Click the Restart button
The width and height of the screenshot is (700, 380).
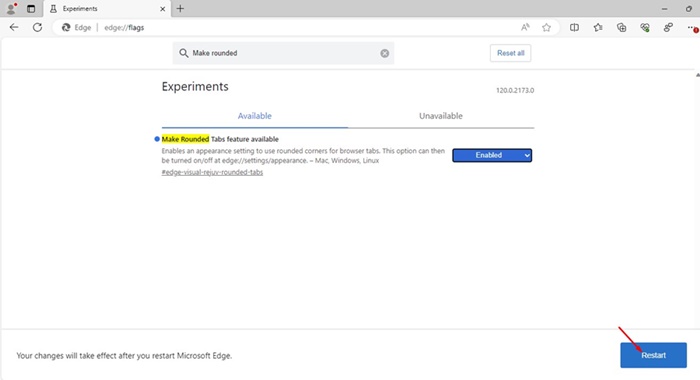(x=653, y=355)
